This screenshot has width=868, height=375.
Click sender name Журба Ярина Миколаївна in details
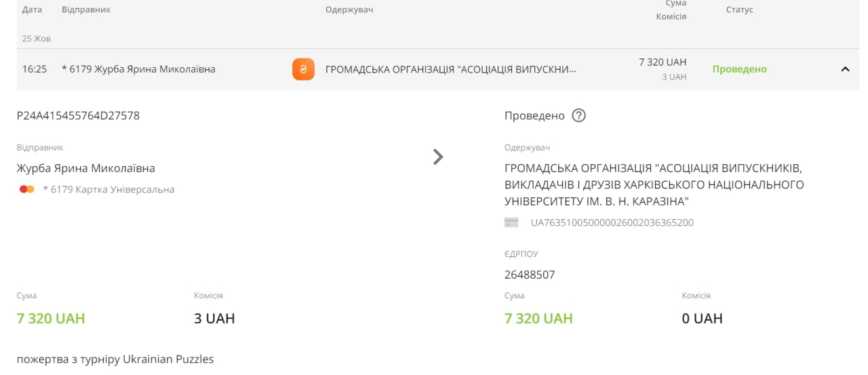(86, 168)
